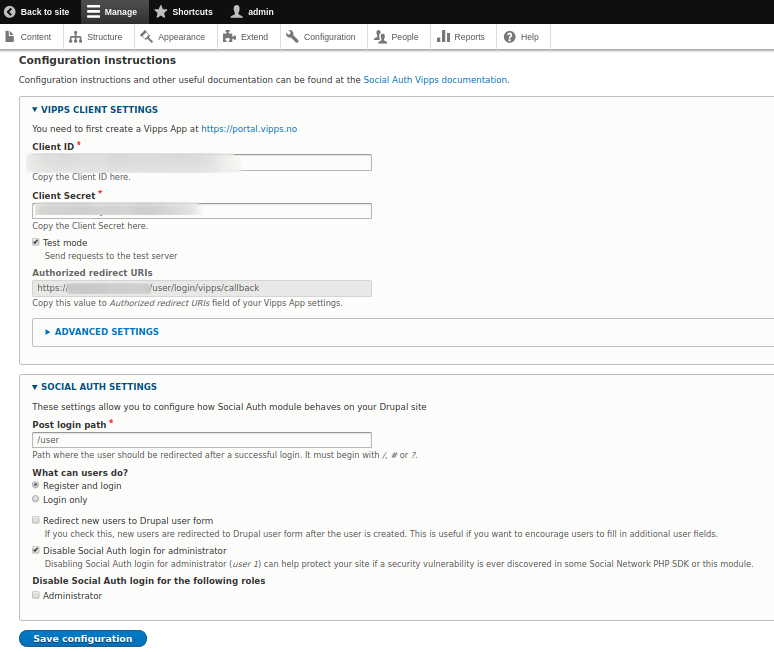Click 'Disable Social Auth login for the following roles' label
774x652 pixels.
coord(149,580)
